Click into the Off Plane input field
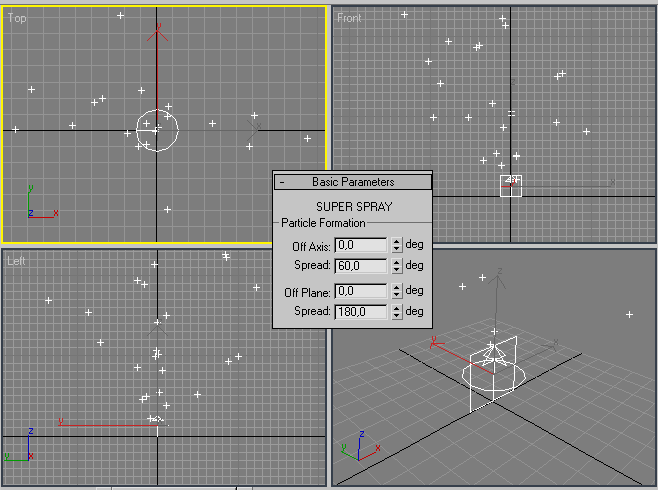658x490 pixels. [361, 291]
